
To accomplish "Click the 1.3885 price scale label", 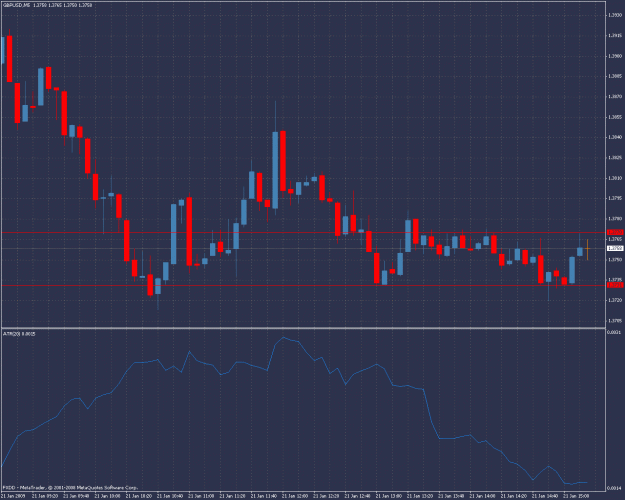I will pos(615,76).
